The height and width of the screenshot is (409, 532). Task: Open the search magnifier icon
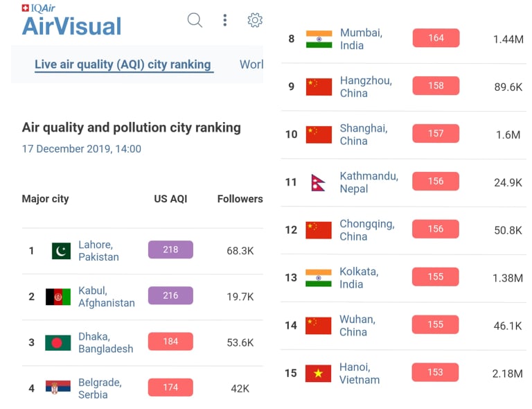pos(195,20)
